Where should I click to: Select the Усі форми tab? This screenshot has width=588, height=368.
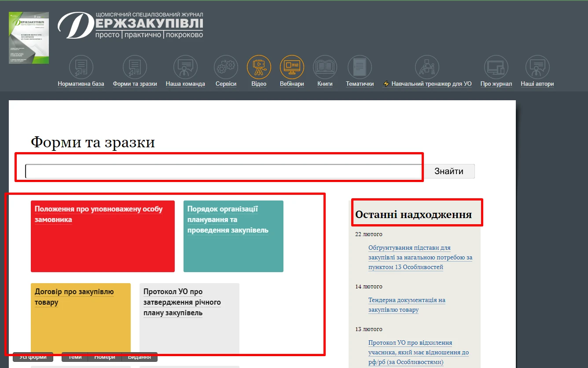(x=33, y=357)
